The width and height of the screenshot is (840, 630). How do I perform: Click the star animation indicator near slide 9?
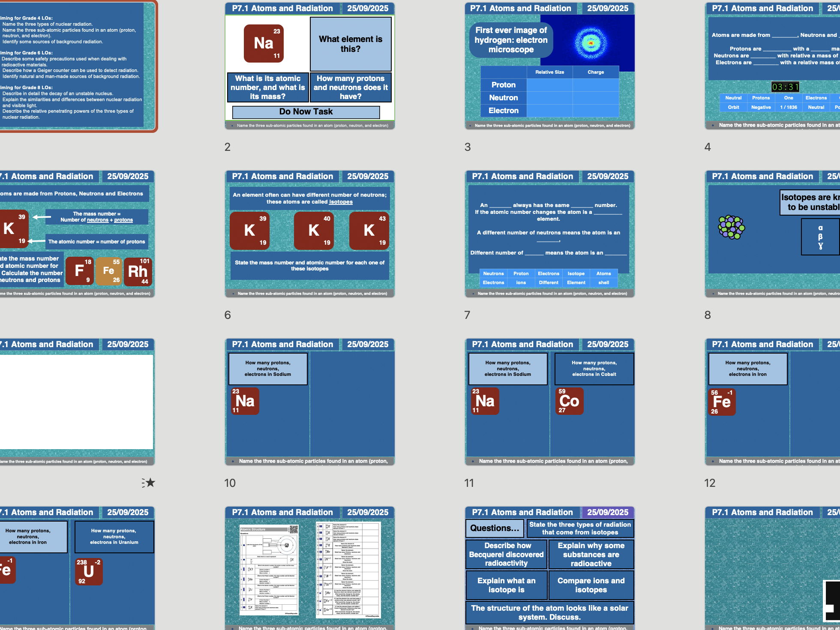[149, 483]
